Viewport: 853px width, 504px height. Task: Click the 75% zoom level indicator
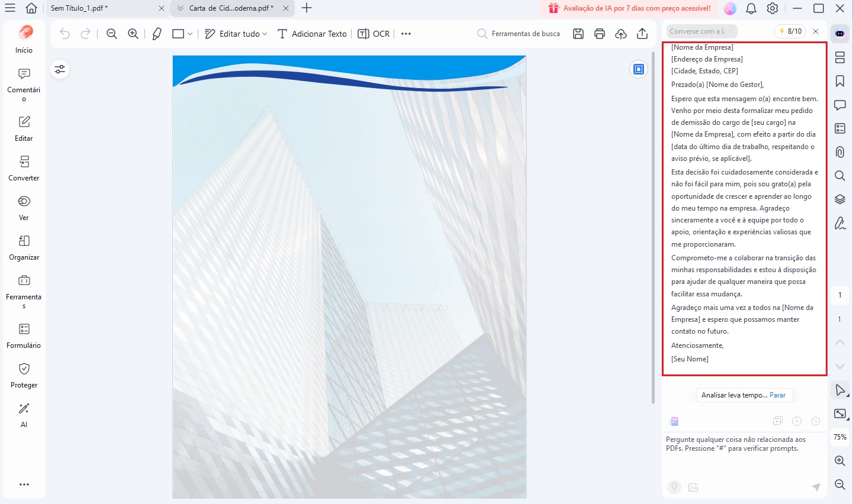click(839, 437)
